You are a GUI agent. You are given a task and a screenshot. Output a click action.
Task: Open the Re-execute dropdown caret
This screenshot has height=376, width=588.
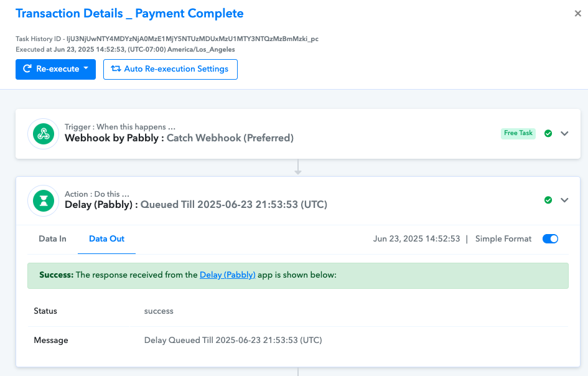point(86,68)
